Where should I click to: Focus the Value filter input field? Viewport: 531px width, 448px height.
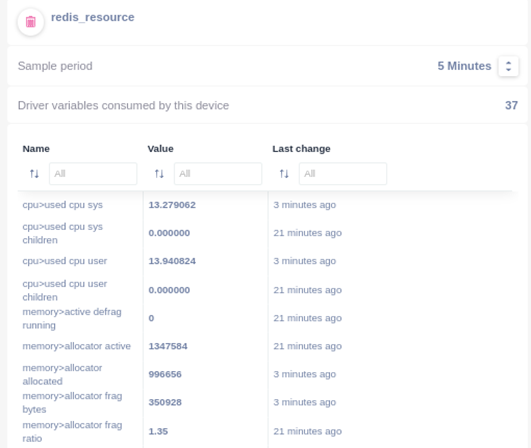[218, 174]
